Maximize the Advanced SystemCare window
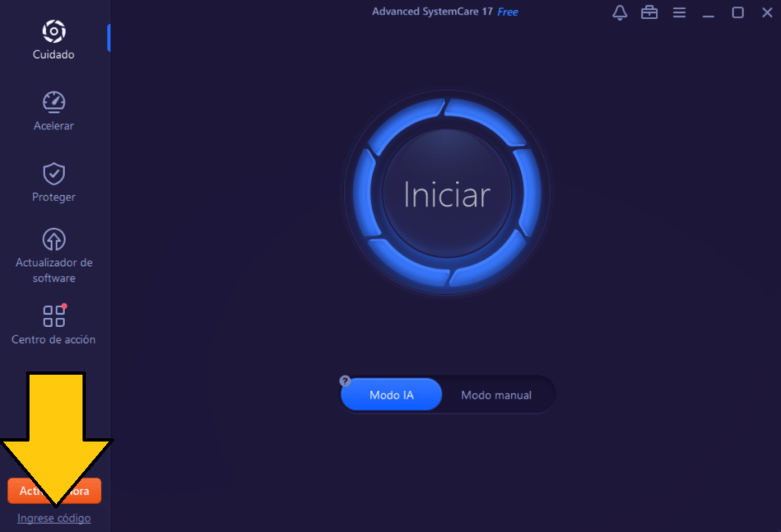Image resolution: width=781 pixels, height=532 pixels. coord(738,12)
